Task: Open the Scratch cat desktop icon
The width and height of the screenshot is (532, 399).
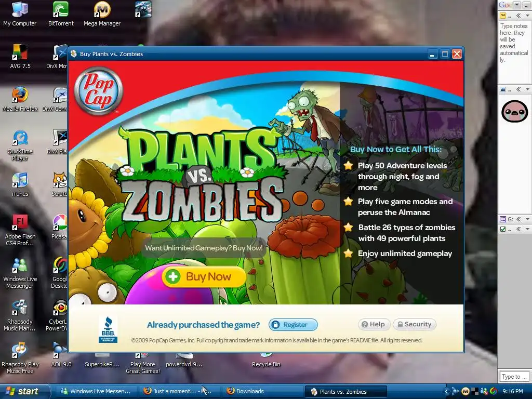Action: click(60, 184)
